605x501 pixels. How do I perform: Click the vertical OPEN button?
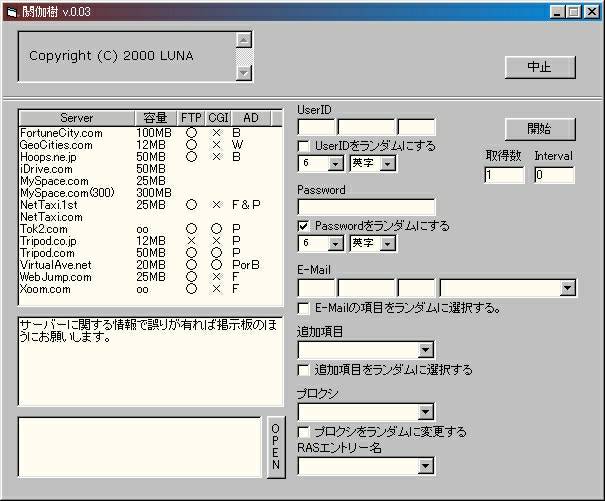coord(276,447)
